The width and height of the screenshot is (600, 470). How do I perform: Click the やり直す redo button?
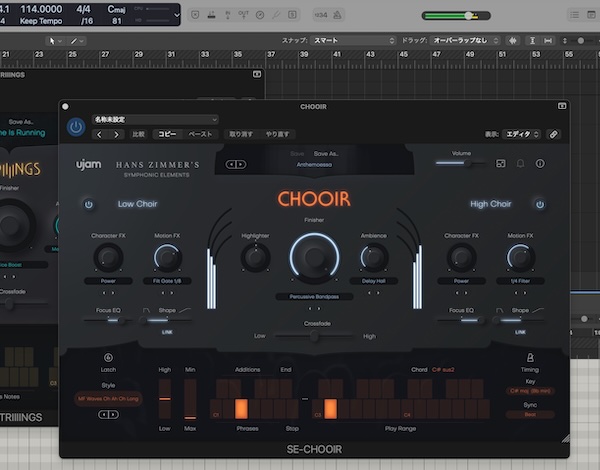pyautogui.click(x=277, y=134)
